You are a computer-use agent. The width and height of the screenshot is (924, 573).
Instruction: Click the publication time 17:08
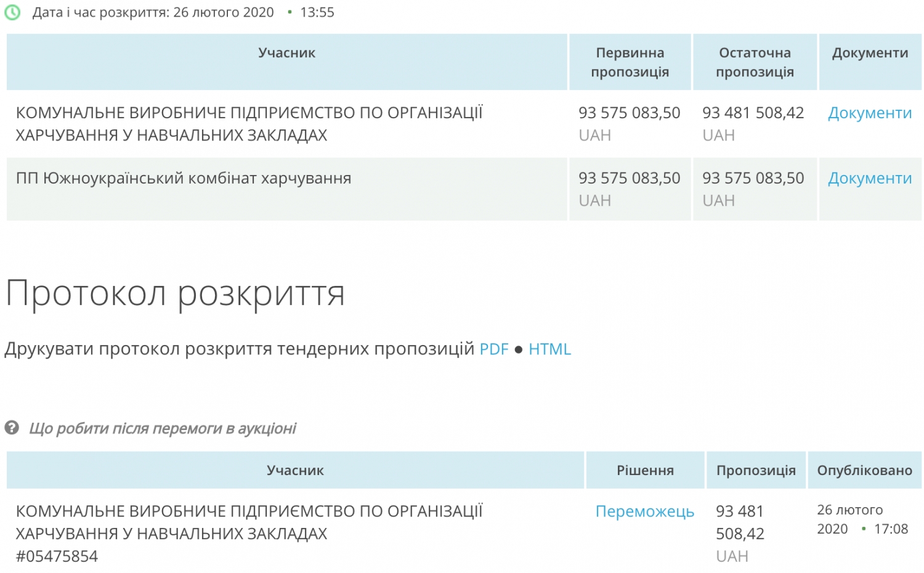click(891, 529)
